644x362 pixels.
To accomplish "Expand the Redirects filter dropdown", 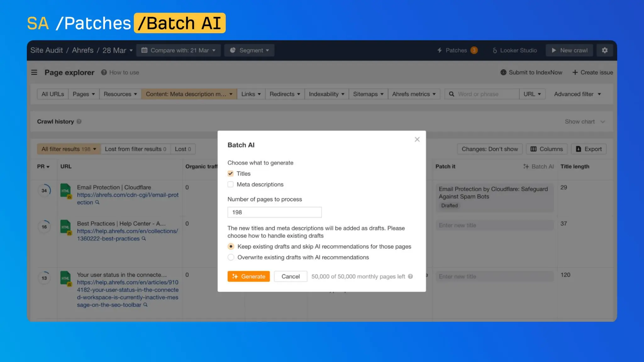I will 285,94.
